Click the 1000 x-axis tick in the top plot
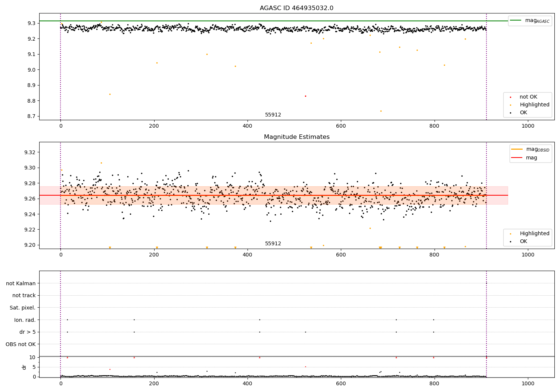 click(x=528, y=126)
